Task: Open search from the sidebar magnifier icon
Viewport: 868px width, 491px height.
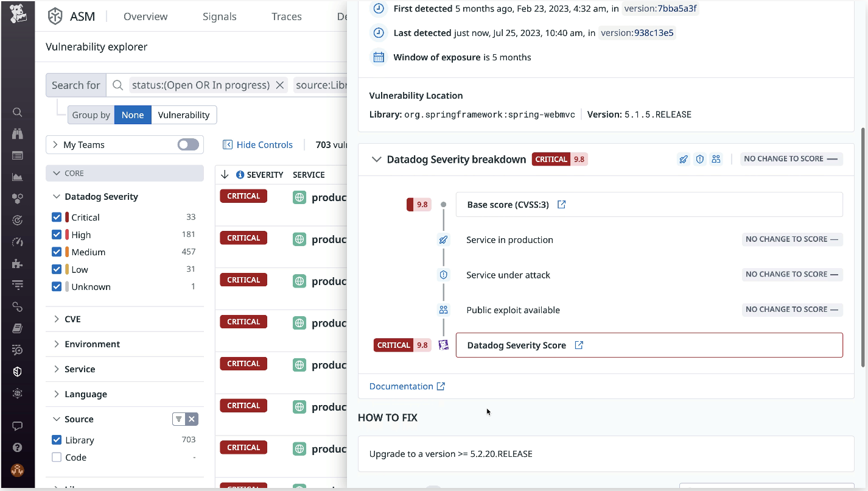Action: (x=18, y=112)
